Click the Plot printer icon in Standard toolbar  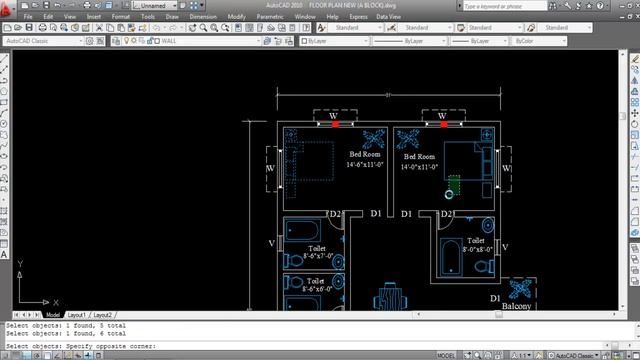tap(42, 28)
